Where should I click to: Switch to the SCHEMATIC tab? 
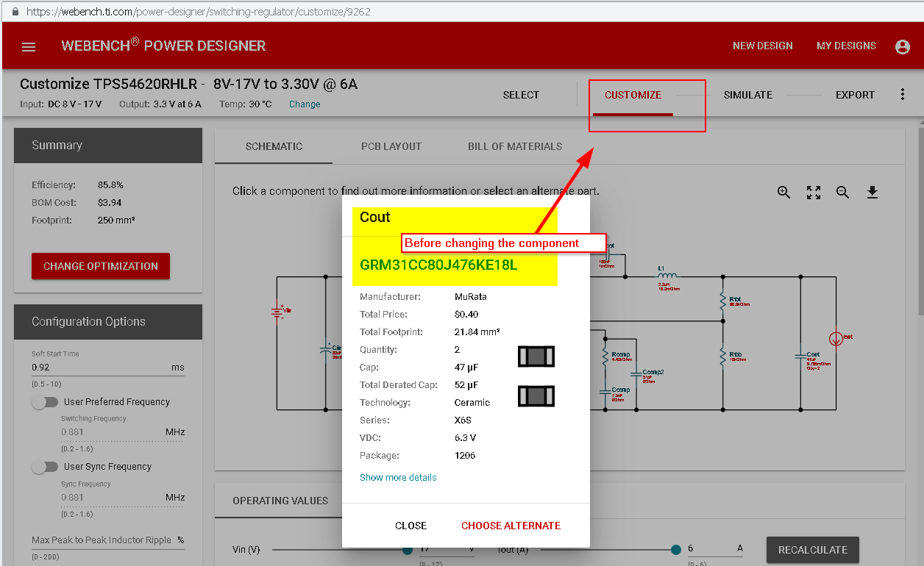pos(274,146)
